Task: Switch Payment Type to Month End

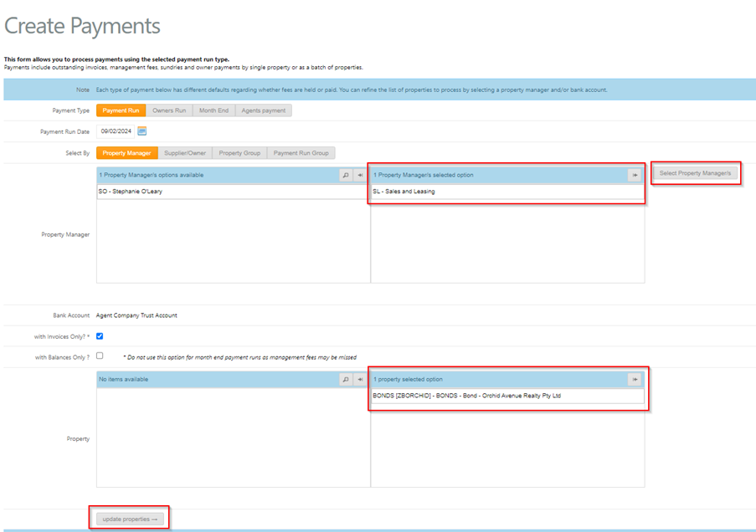Action: tap(214, 110)
